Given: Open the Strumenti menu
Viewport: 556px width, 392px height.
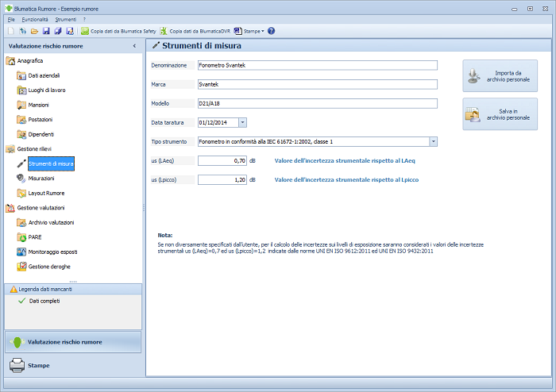Looking at the screenshot, I should pyautogui.click(x=65, y=18).
